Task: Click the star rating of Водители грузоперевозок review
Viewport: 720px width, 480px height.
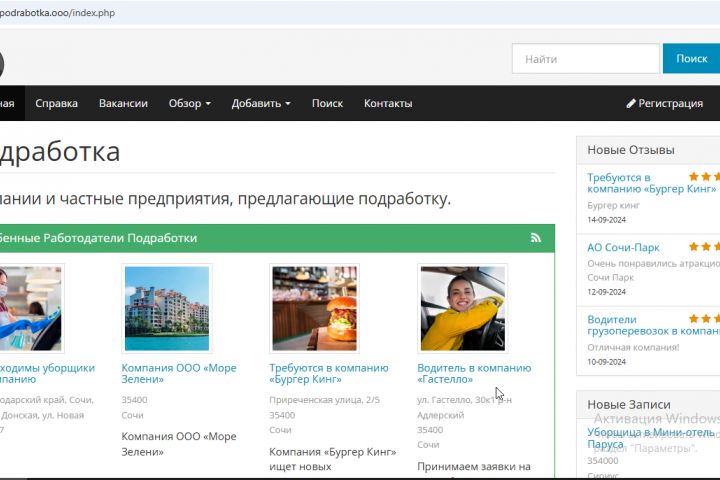Action: coord(704,318)
